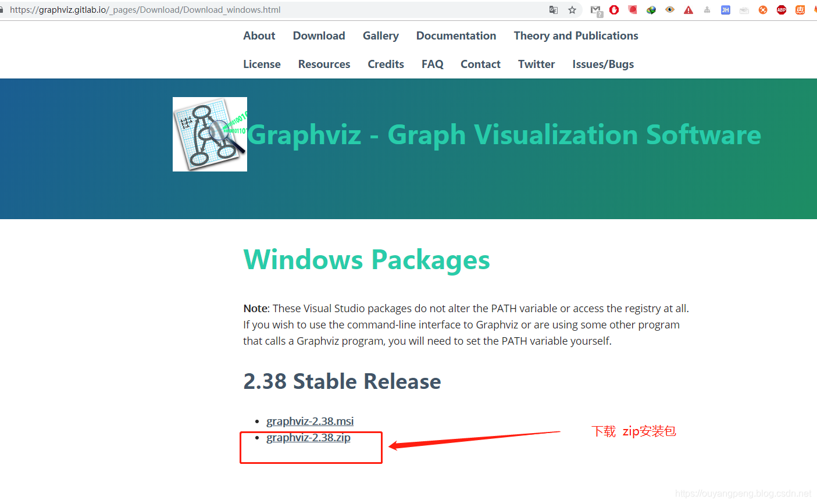Click the Windows Packages heading
The height and width of the screenshot is (504, 817).
tap(367, 260)
